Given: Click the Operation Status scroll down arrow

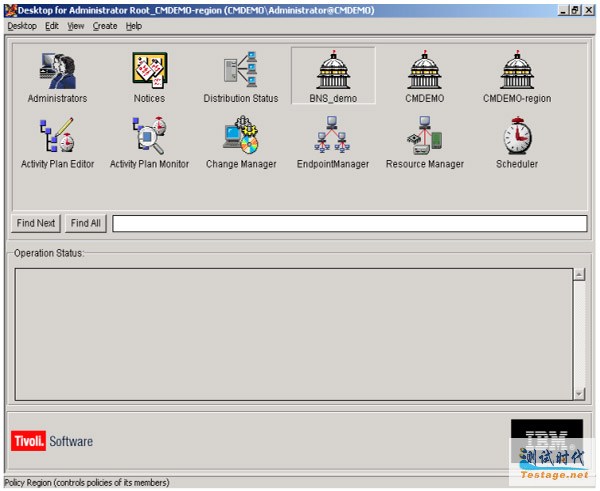Looking at the screenshot, I should click(x=579, y=393).
